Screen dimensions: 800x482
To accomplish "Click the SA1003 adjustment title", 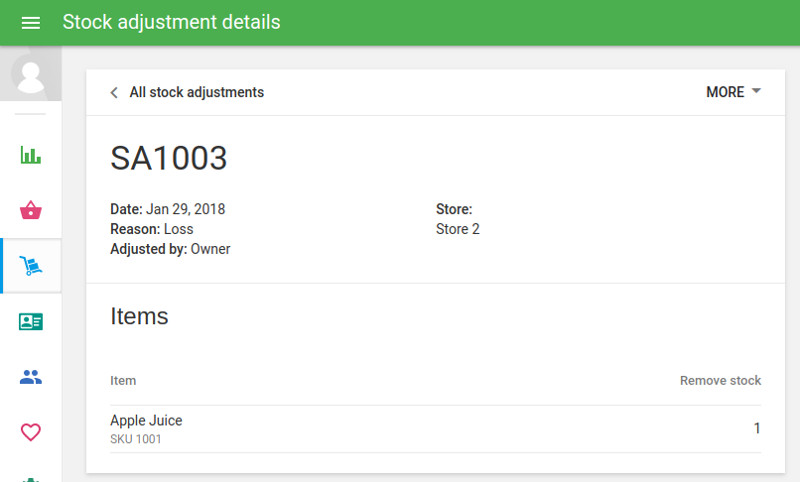I will pos(169,158).
